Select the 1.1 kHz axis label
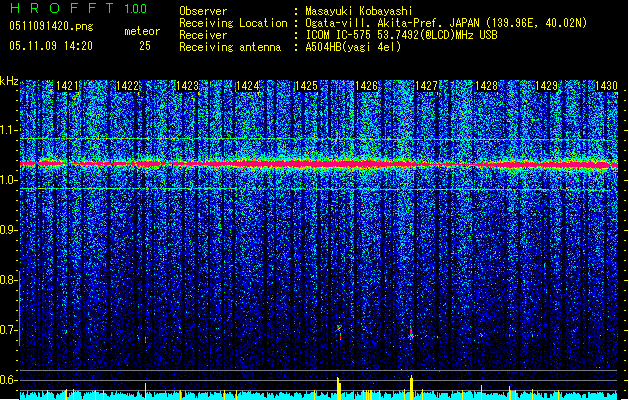This screenshot has width=629, height=400. click(x=9, y=130)
